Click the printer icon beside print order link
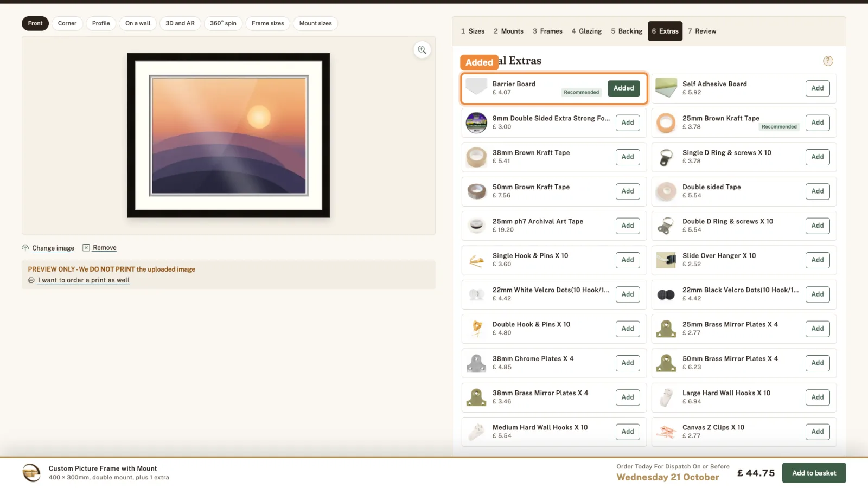This screenshot has width=868, height=488. (31, 280)
